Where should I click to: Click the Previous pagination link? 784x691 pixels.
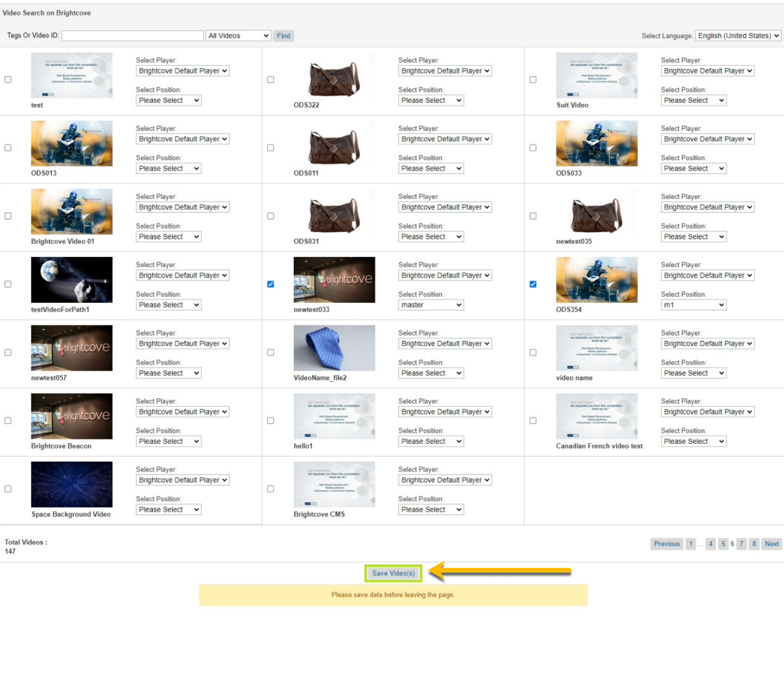(x=667, y=544)
